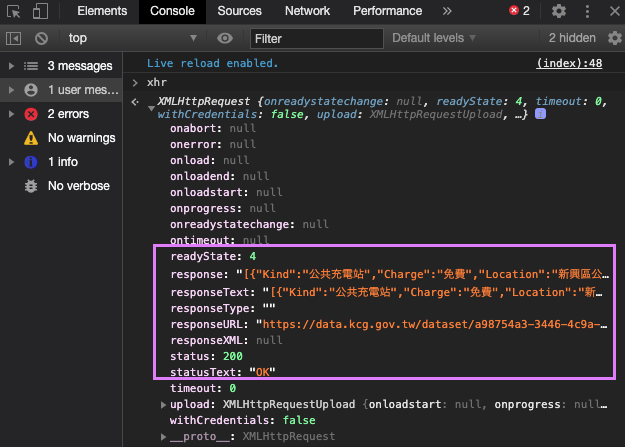Click the clear console icon
The height and width of the screenshot is (447, 625).
click(x=41, y=38)
